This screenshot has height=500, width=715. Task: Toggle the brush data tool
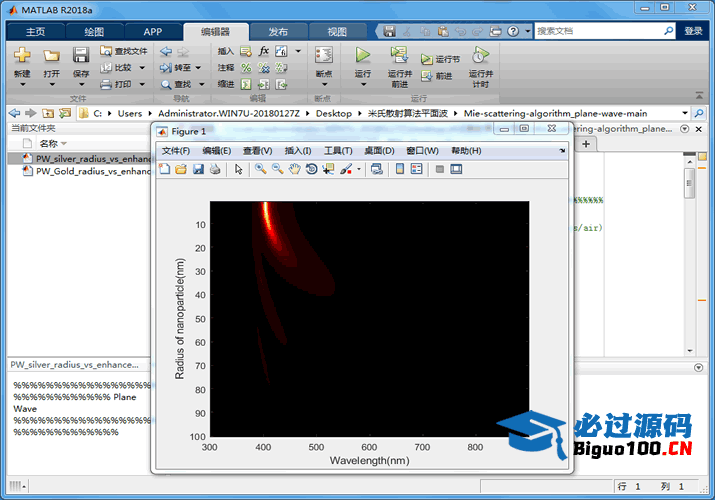[346, 169]
